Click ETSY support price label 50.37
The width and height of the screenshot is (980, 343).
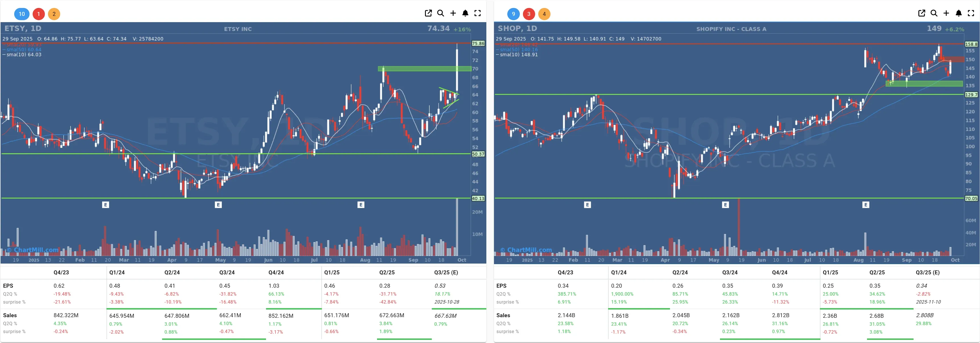pyautogui.click(x=478, y=154)
